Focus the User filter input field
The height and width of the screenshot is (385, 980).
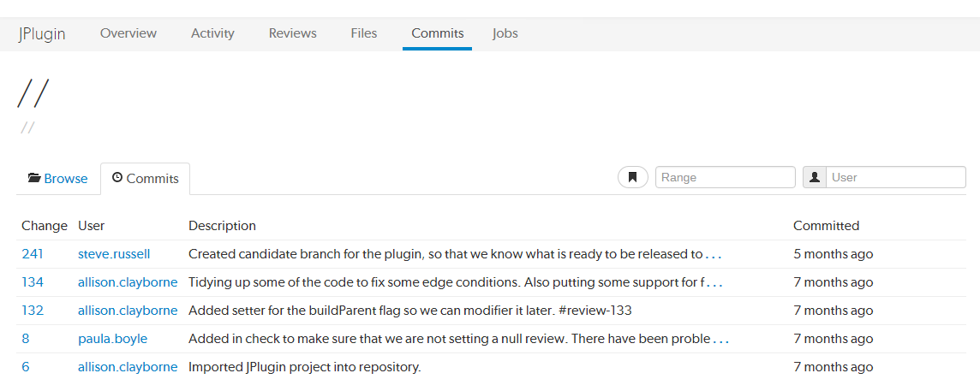(896, 177)
